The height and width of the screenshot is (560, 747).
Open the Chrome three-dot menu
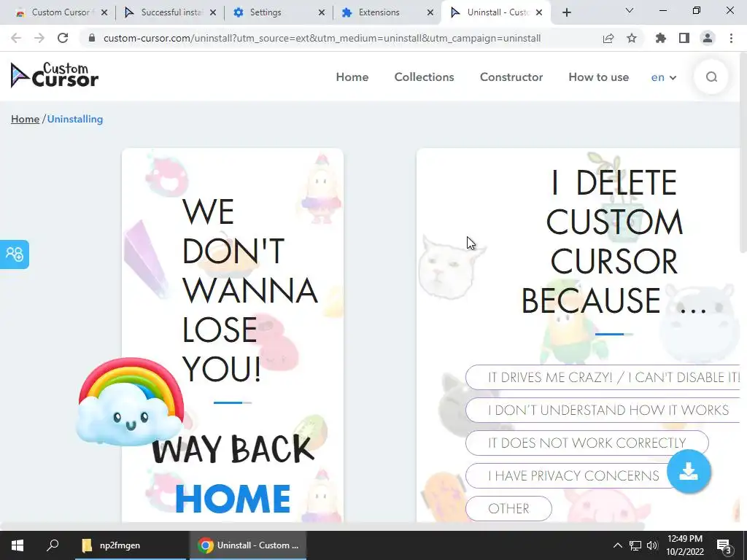tap(731, 38)
